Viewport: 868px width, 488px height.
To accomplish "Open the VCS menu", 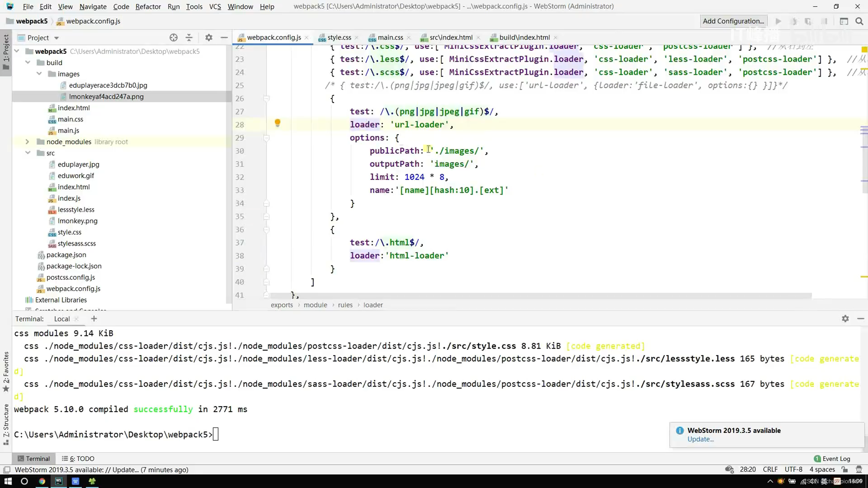I will coord(215,7).
